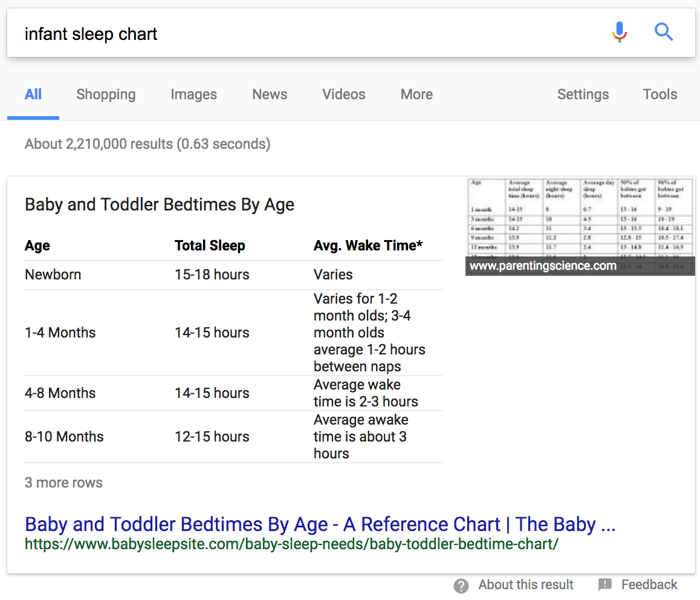
Task: Click the search input field
Action: tap(242, 33)
